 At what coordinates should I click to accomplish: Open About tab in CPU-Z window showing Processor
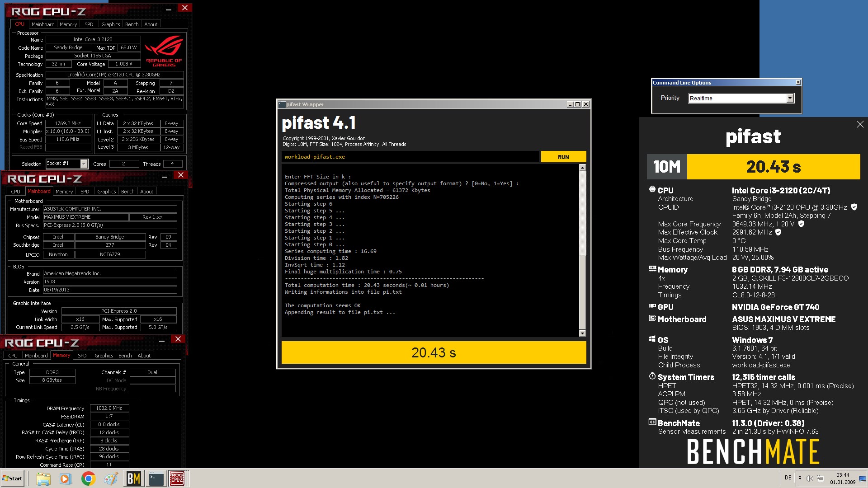pos(151,24)
